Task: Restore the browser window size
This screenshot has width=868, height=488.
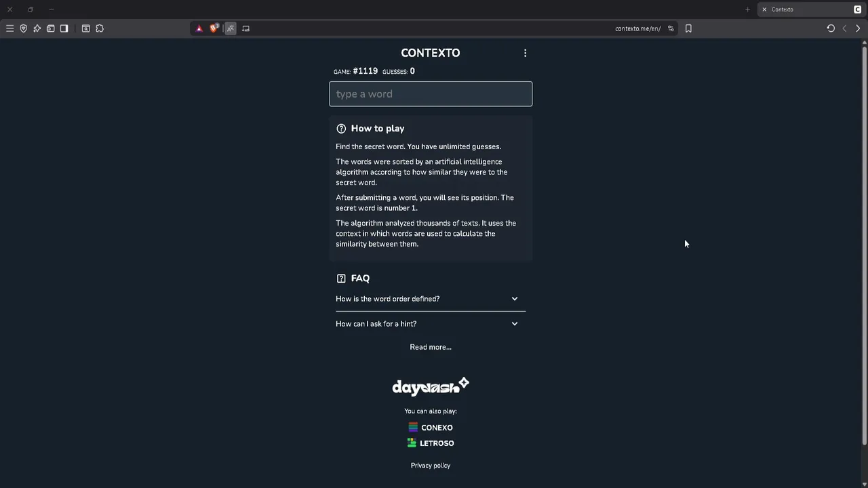Action: [31, 9]
